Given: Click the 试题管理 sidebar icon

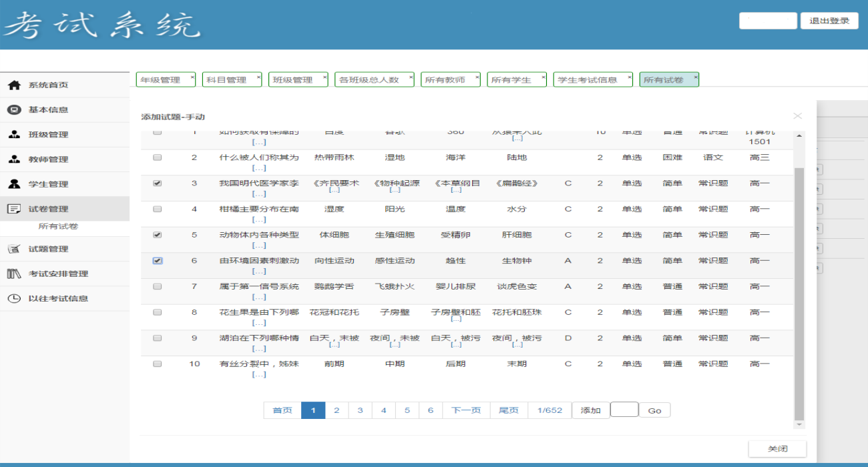Looking at the screenshot, I should pyautogui.click(x=13, y=249).
